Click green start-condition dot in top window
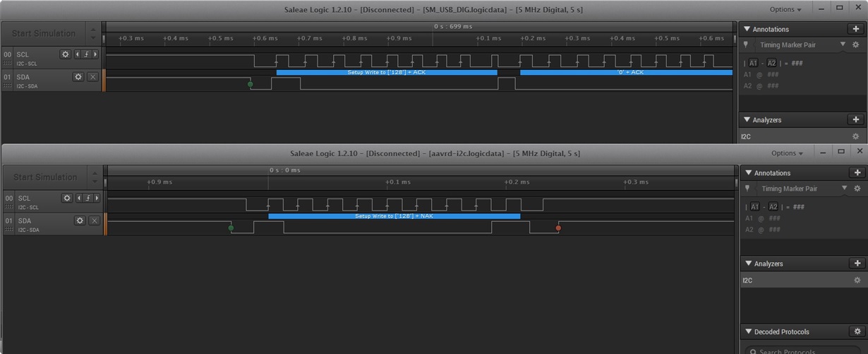Screen dimensions: 868x354 pos(251,84)
